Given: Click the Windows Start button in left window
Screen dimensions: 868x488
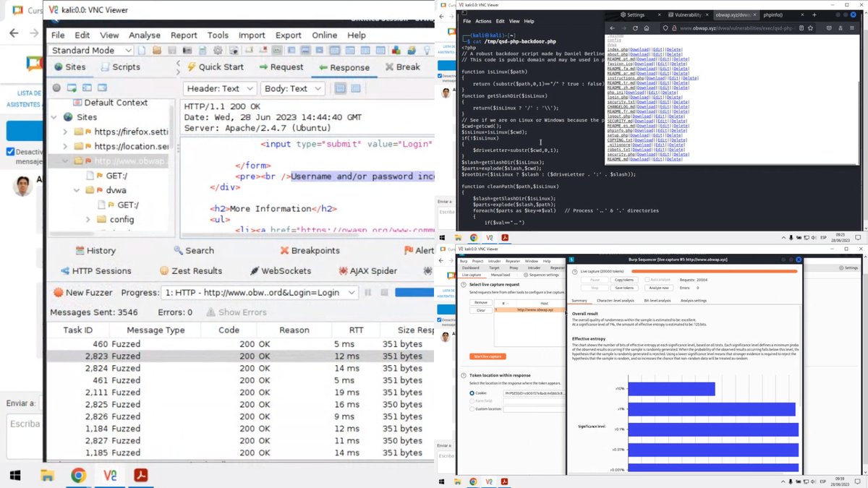Looking at the screenshot, I should 16,475.
